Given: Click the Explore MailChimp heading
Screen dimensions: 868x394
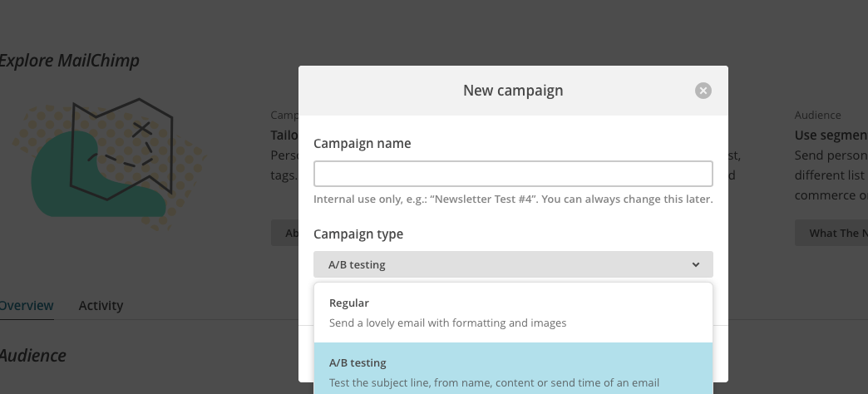Looking at the screenshot, I should click(x=69, y=61).
